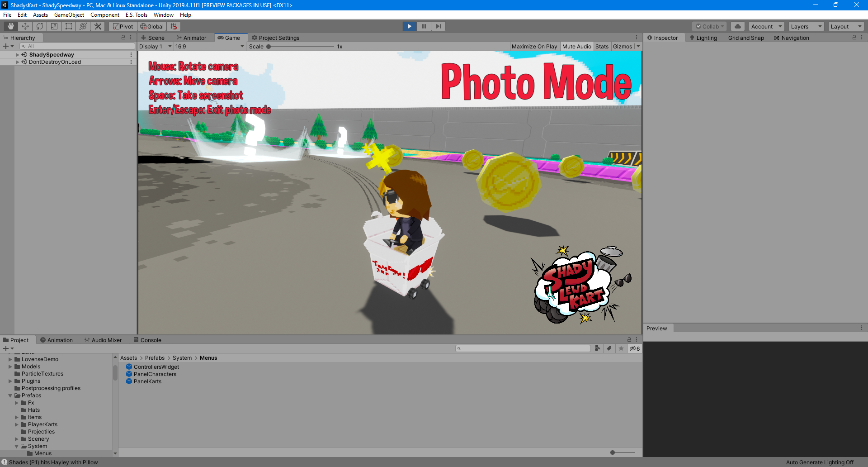Click the Step frame button
This screenshot has width=868, height=467.
438,26
